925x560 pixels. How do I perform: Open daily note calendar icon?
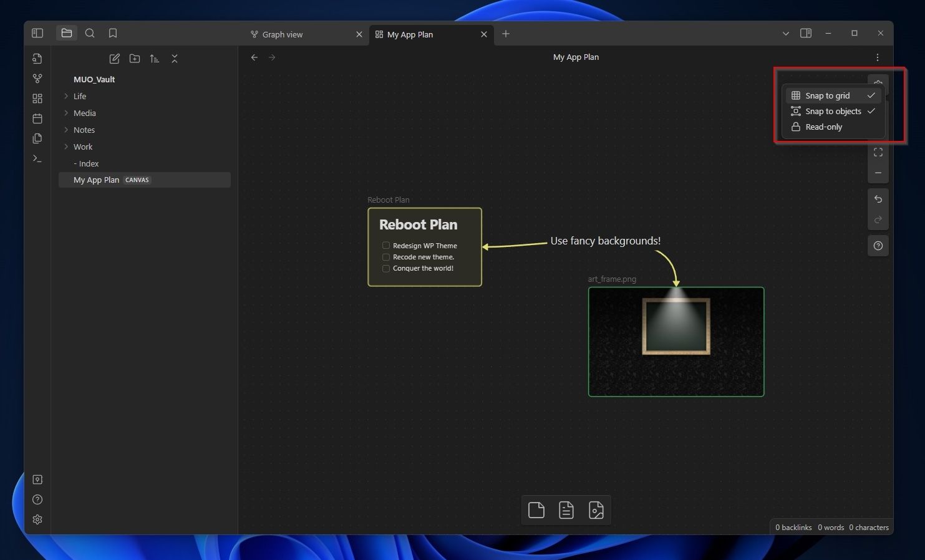(37, 118)
